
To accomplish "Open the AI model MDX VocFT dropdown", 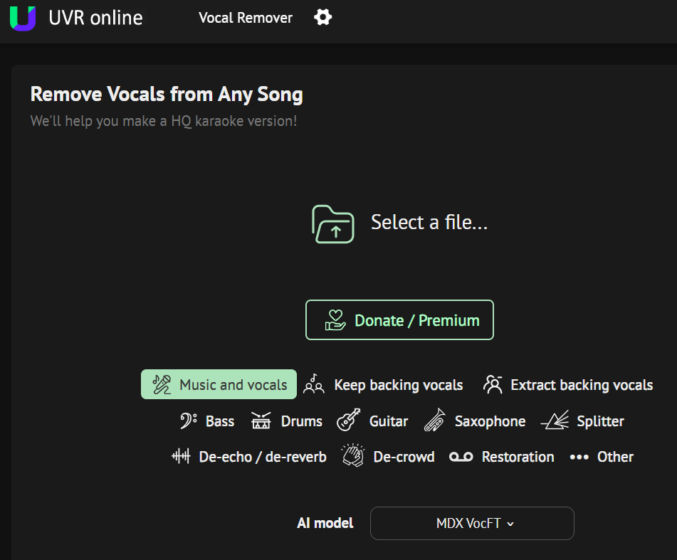I will coord(472,523).
